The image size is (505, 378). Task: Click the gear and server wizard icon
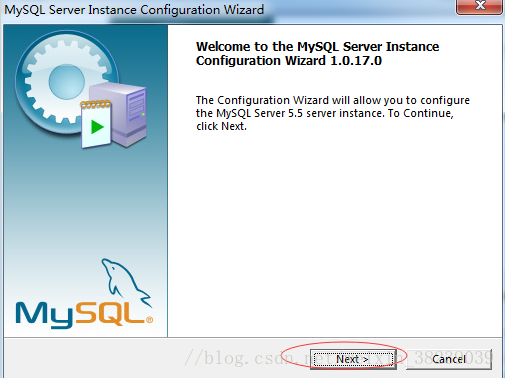tap(81, 89)
